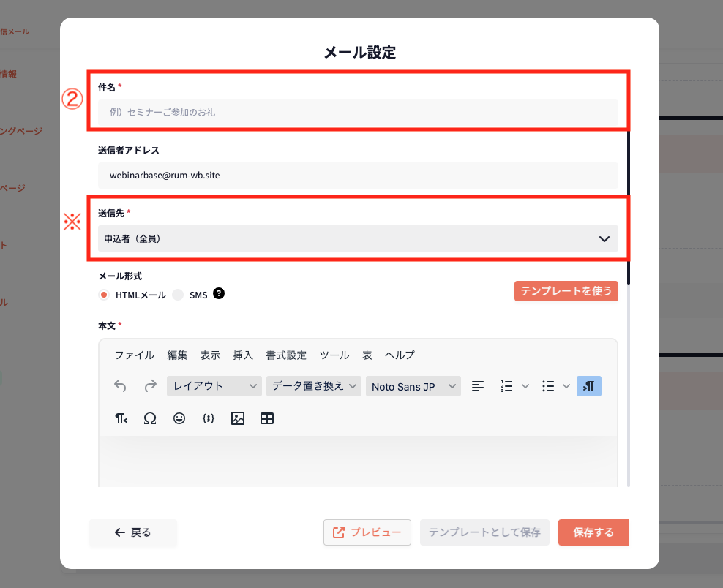The image size is (723, 588).
Task: Select the SMS radio button
Action: [178, 295]
